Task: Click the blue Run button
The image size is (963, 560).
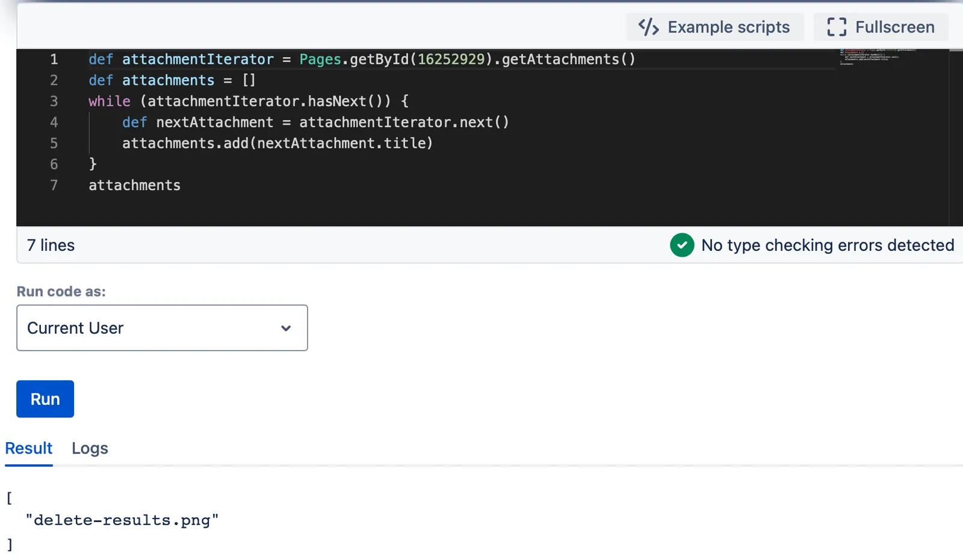Action: pyautogui.click(x=45, y=399)
